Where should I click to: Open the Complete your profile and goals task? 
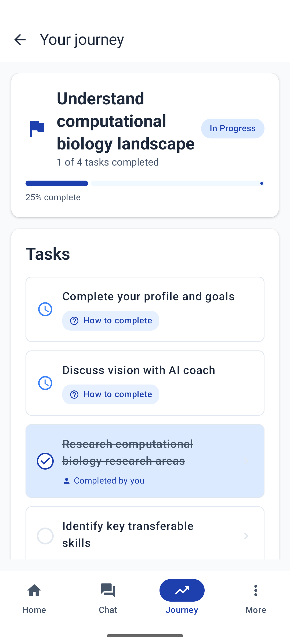point(148,297)
